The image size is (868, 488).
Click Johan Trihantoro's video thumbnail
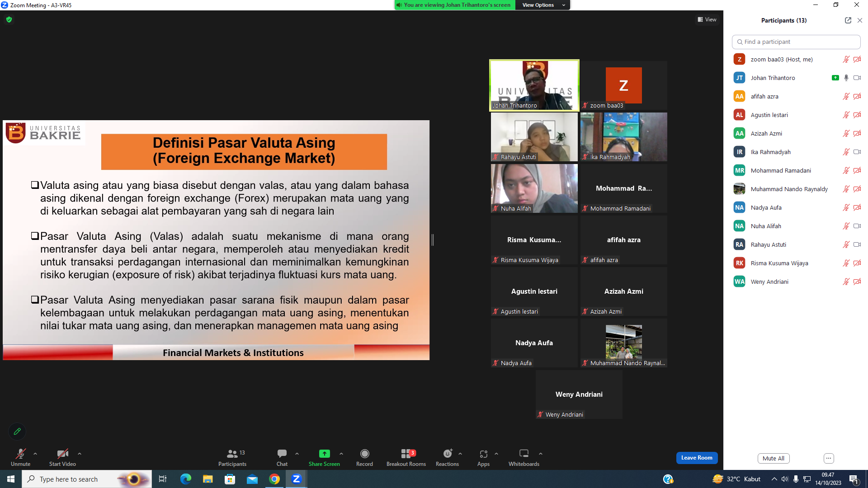click(534, 85)
